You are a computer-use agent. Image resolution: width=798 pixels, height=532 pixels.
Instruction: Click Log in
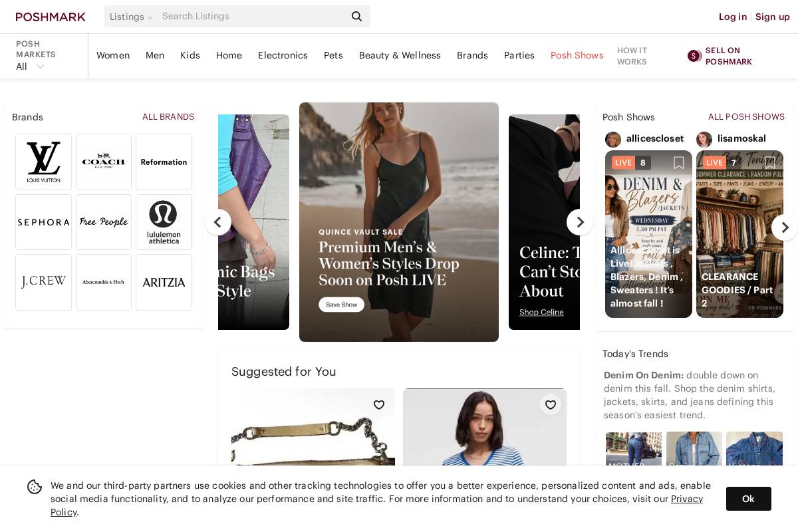click(x=733, y=17)
